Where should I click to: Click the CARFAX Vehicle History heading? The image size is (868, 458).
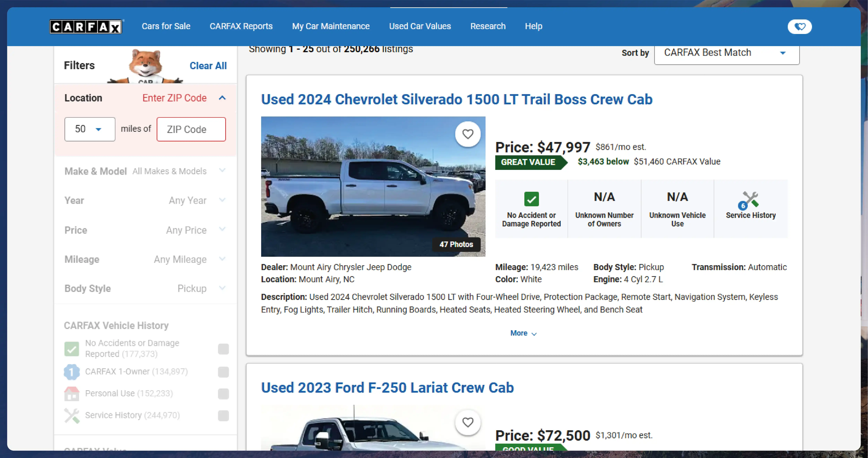[x=116, y=326]
